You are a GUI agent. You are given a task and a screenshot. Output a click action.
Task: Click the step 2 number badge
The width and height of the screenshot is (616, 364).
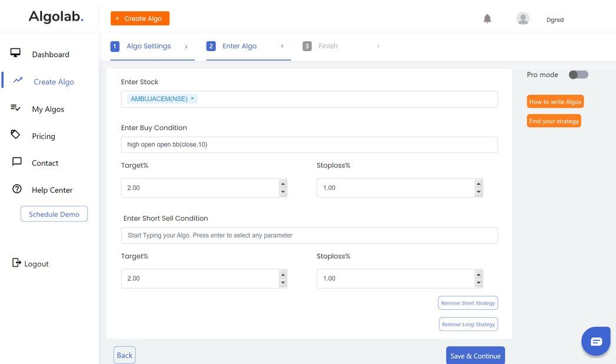(x=211, y=46)
